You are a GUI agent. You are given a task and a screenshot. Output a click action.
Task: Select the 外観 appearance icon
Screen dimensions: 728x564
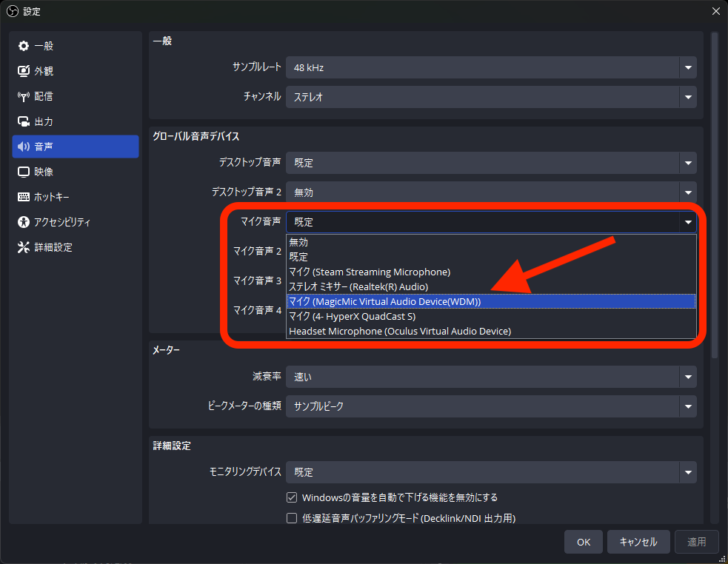23,71
